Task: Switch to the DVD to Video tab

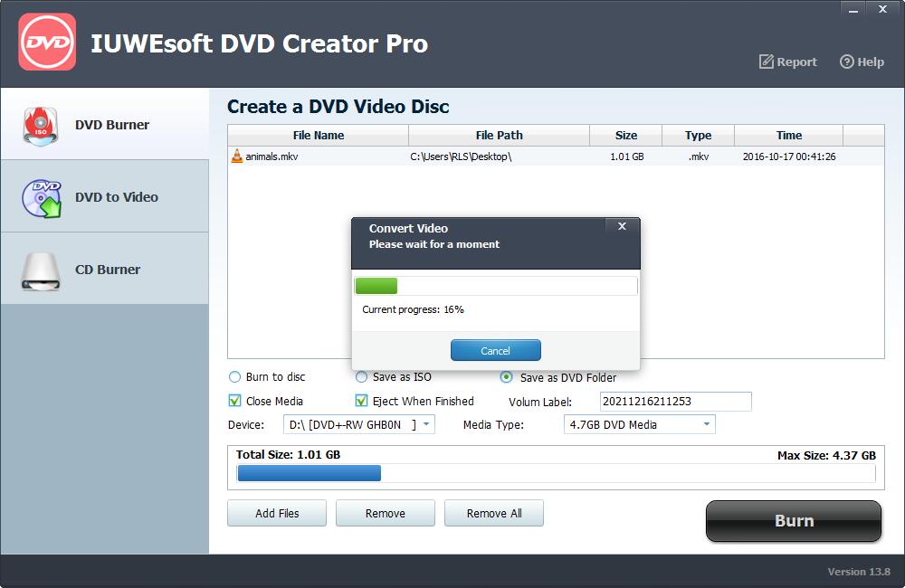Action: point(104,197)
